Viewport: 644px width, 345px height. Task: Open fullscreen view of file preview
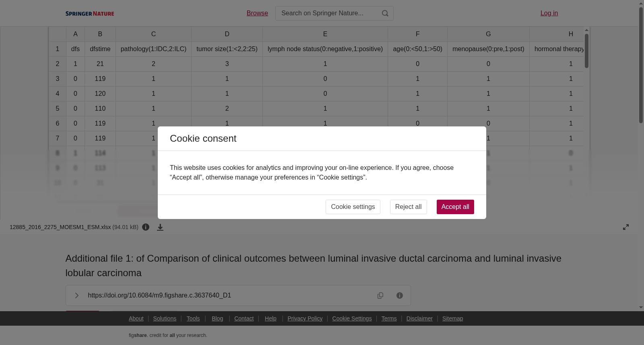tap(626, 227)
